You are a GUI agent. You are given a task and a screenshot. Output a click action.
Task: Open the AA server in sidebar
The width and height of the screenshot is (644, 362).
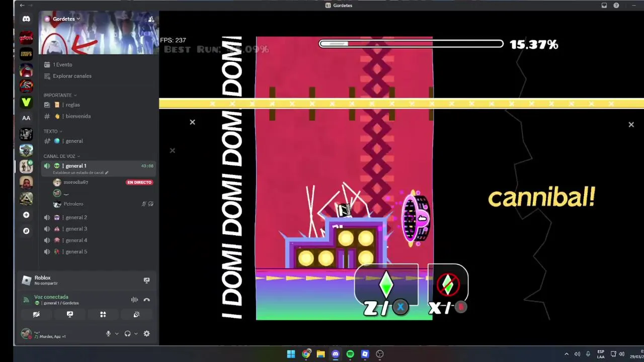(x=26, y=118)
